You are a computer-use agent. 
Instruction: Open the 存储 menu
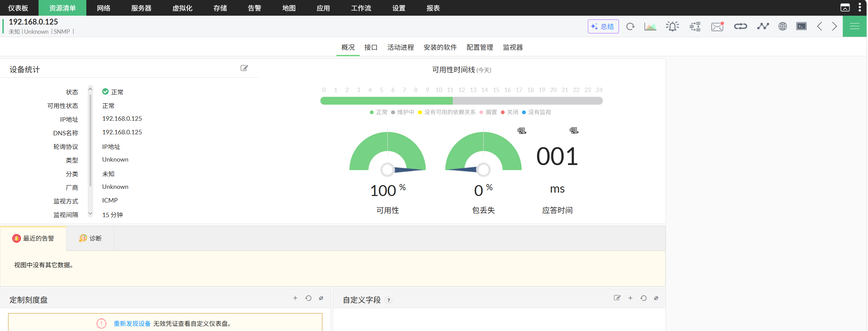tap(220, 8)
